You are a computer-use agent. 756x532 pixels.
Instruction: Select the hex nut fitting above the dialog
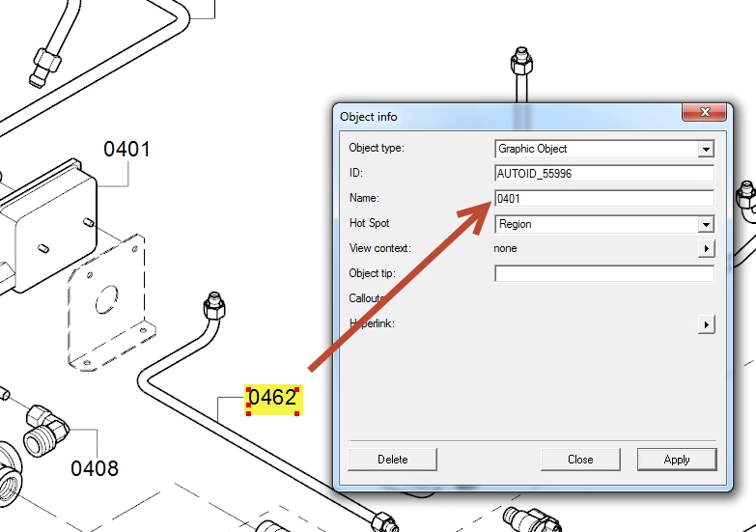(521, 61)
